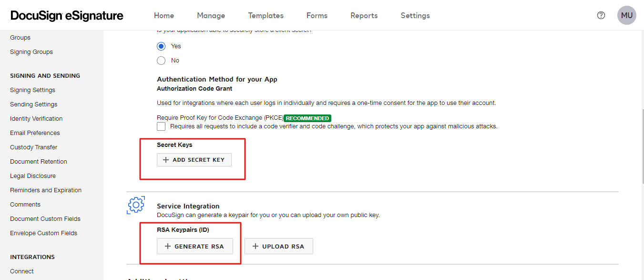Open Envelope Custom Fields page
Screen dimensions: 644x280
pyautogui.click(x=43, y=233)
